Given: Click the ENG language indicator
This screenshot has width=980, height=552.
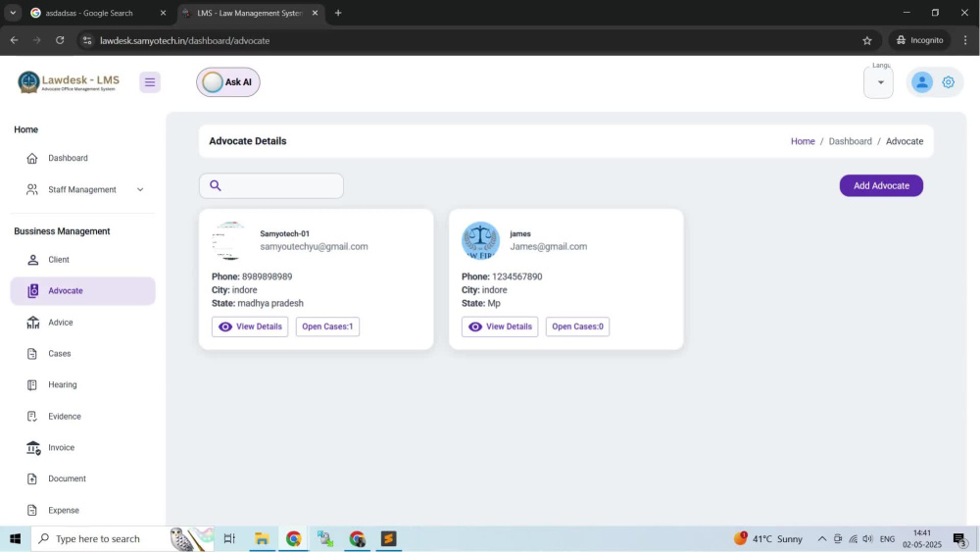Looking at the screenshot, I should tap(887, 538).
